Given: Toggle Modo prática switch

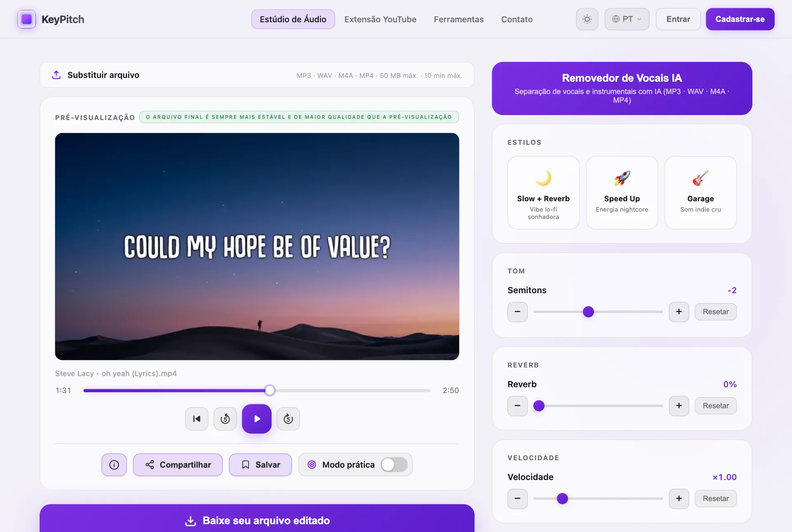Looking at the screenshot, I should 394,465.
